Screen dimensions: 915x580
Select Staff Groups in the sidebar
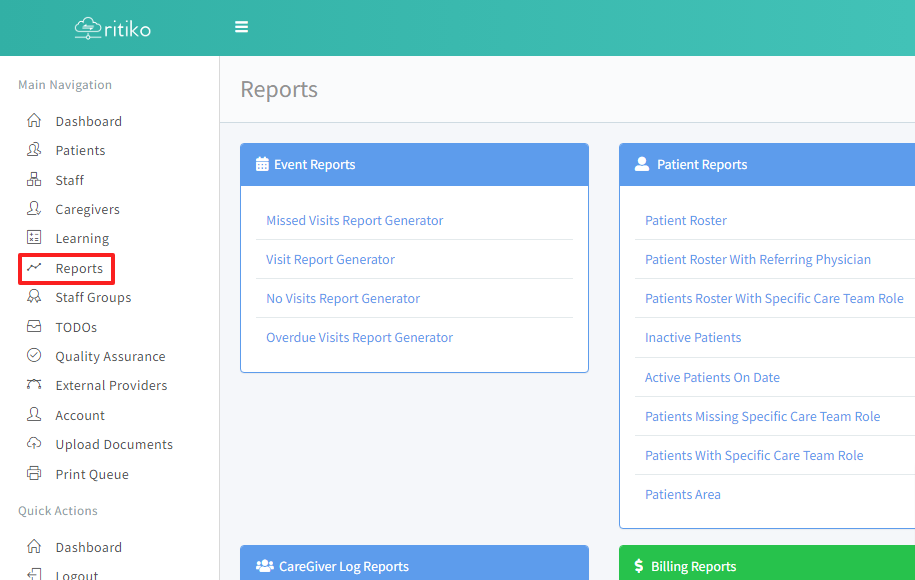(x=93, y=297)
